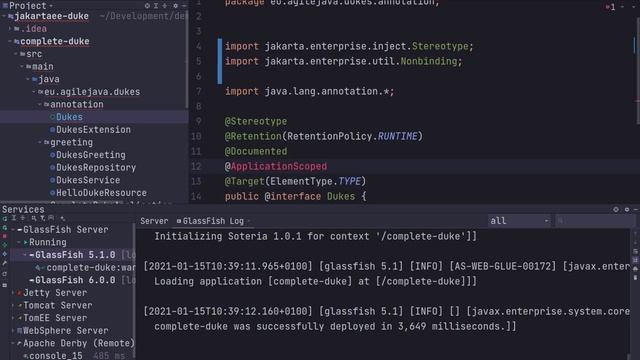Toggle scroll to end in log

(636, 260)
